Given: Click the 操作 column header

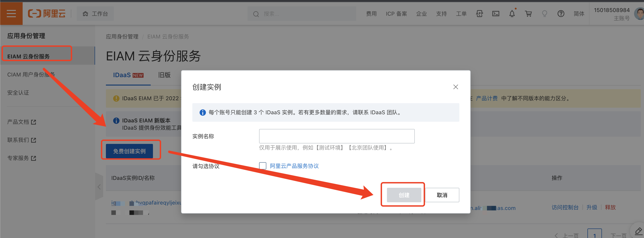Looking at the screenshot, I should tap(557, 178).
